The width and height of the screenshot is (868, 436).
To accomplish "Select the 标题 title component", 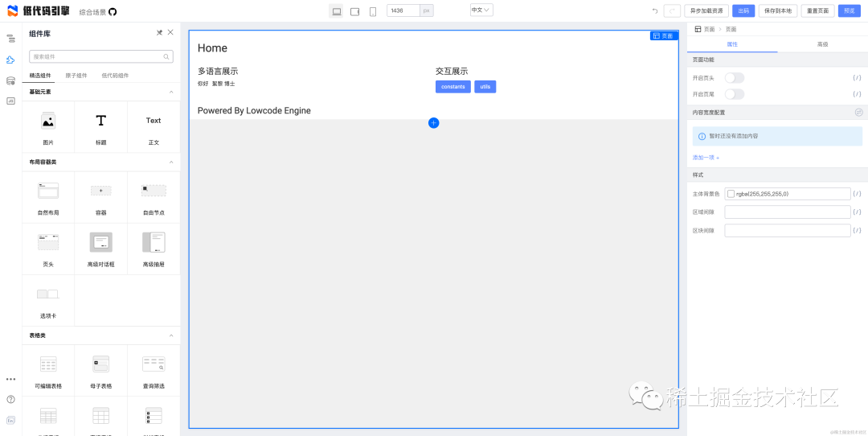I will click(100, 127).
